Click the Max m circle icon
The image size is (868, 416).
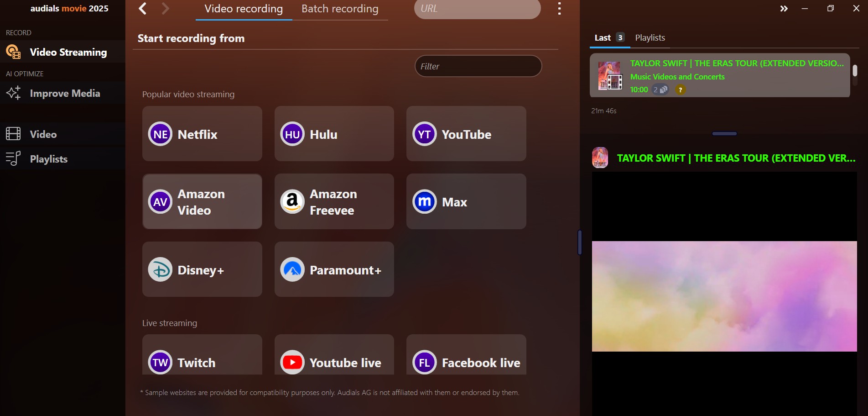(425, 201)
